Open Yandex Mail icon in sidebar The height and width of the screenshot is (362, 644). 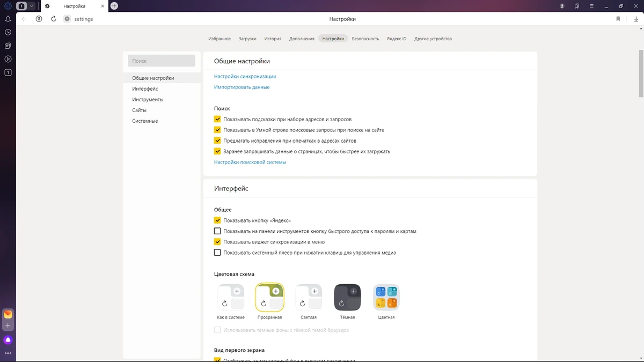8,314
